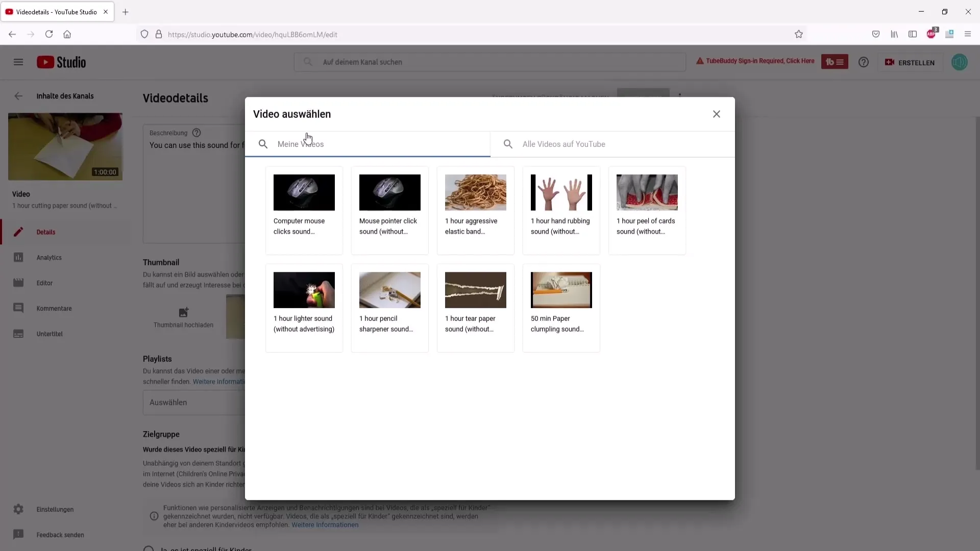
Task: Select 1 hour lighter sound video thumbnail
Action: 304,290
